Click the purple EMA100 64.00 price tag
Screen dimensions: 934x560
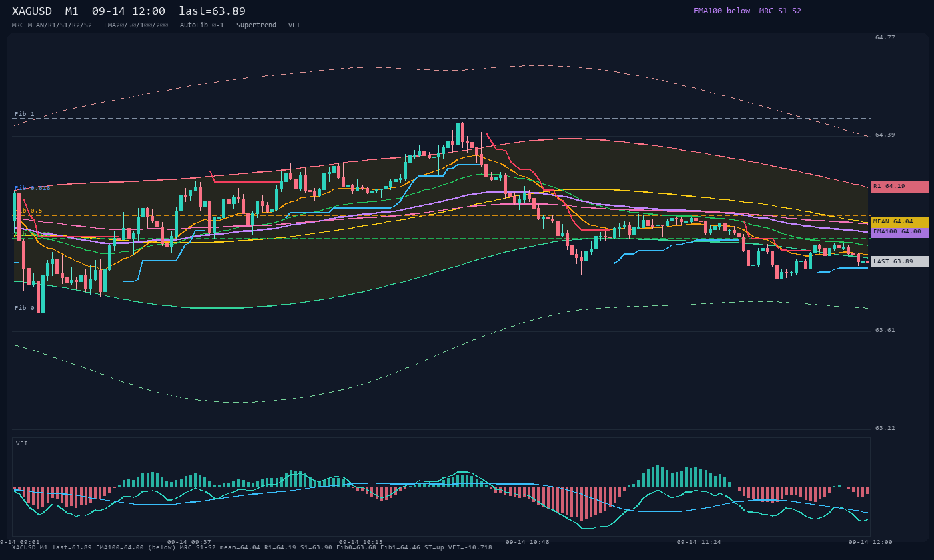pos(900,232)
